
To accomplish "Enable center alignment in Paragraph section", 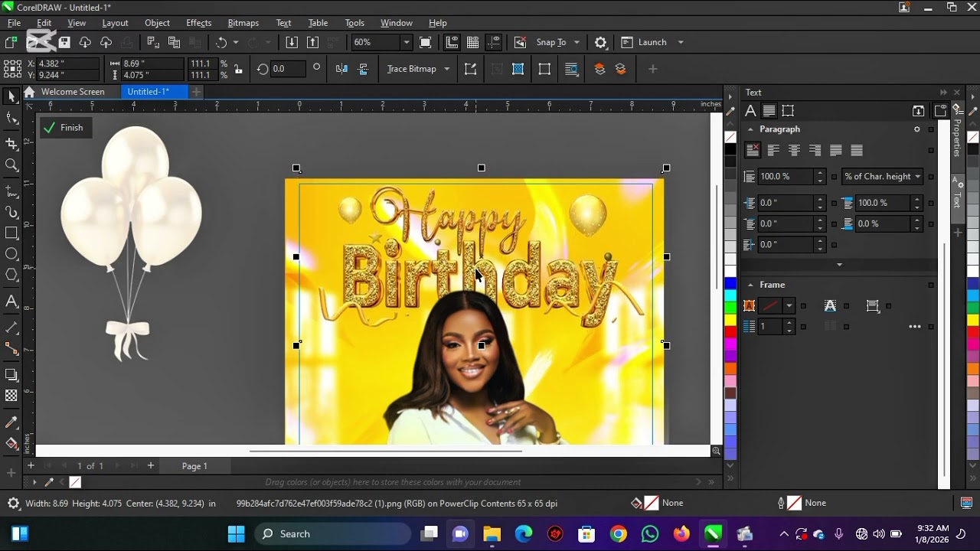I will (794, 150).
